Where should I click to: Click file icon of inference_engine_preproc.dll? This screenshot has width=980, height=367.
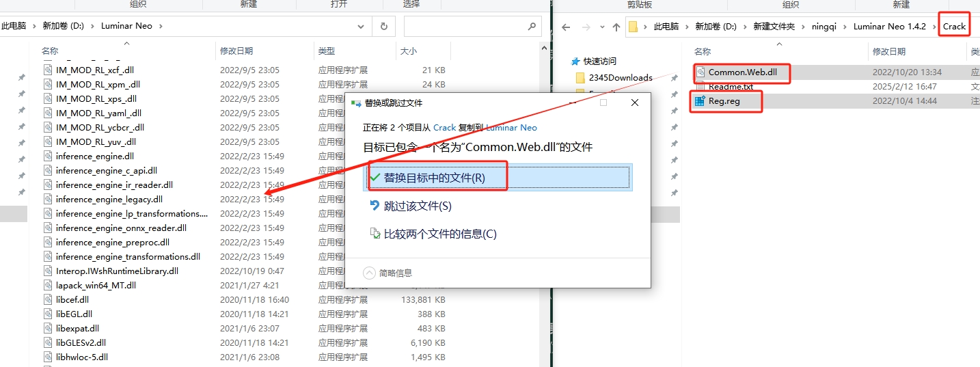click(48, 242)
